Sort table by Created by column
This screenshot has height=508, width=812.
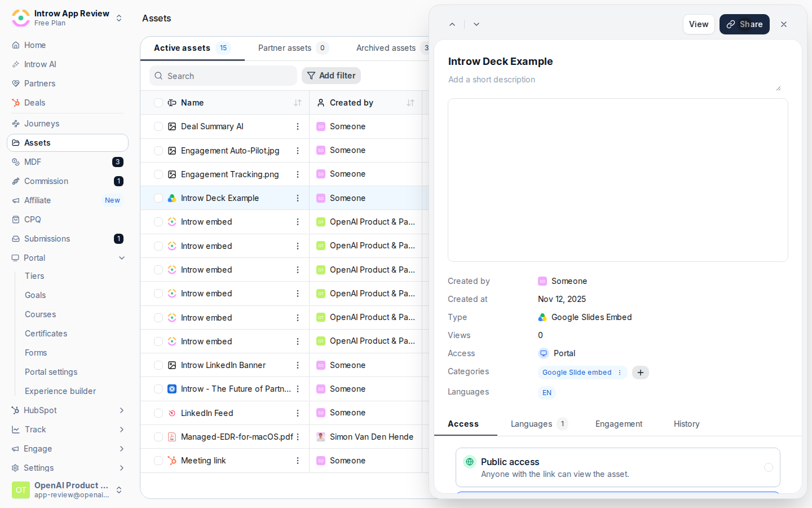point(411,103)
